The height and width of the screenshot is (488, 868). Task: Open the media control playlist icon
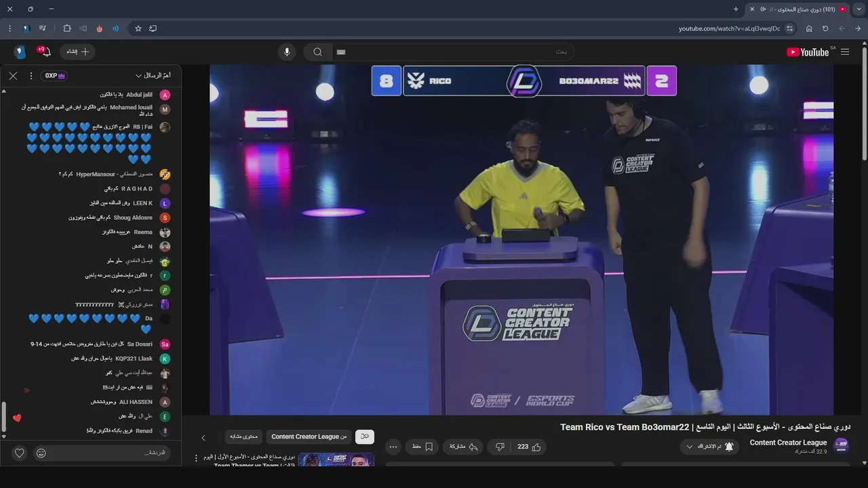(43, 28)
